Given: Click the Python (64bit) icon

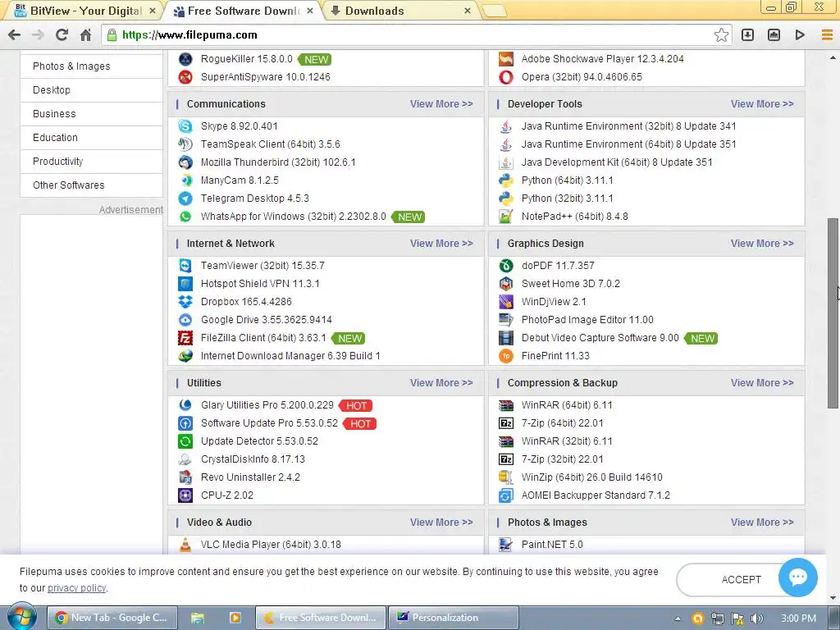Looking at the screenshot, I should coord(505,180).
